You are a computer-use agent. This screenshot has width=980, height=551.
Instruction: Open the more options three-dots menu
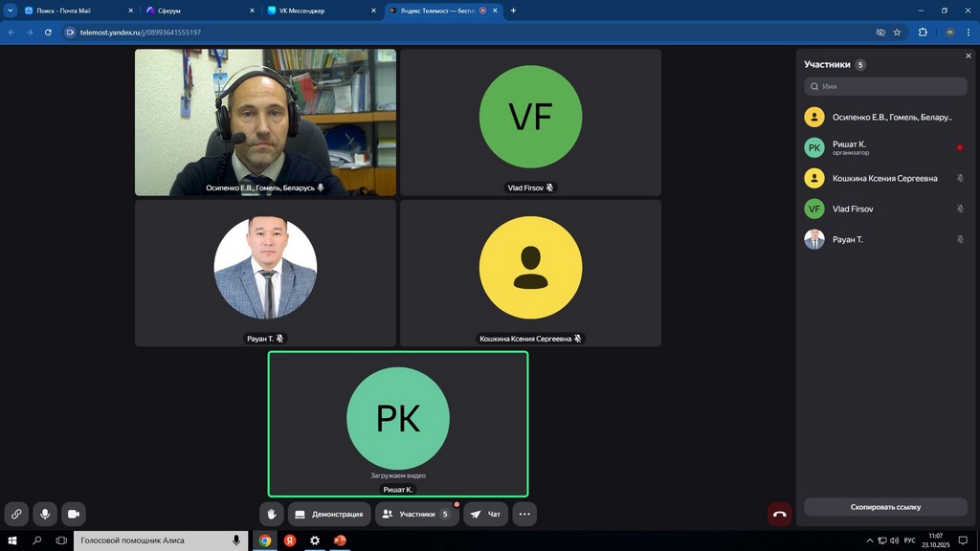(524, 514)
